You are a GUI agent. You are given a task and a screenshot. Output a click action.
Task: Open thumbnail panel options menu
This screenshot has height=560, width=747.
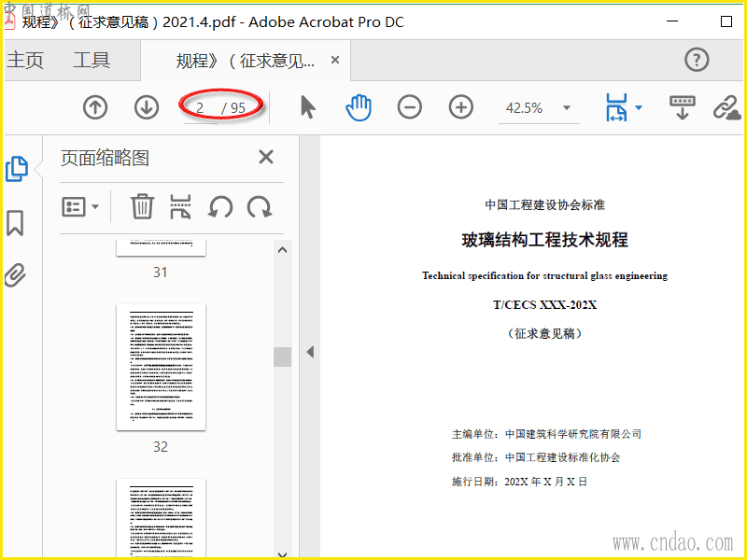(x=80, y=206)
